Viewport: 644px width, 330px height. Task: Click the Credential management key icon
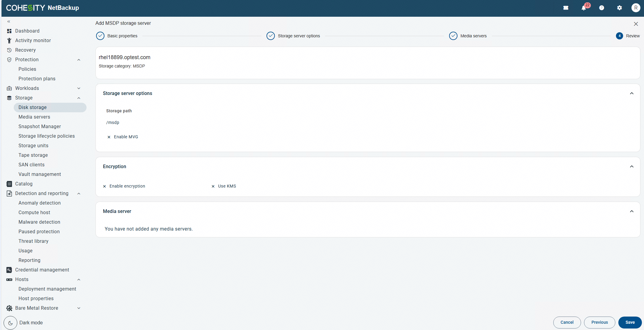point(9,270)
